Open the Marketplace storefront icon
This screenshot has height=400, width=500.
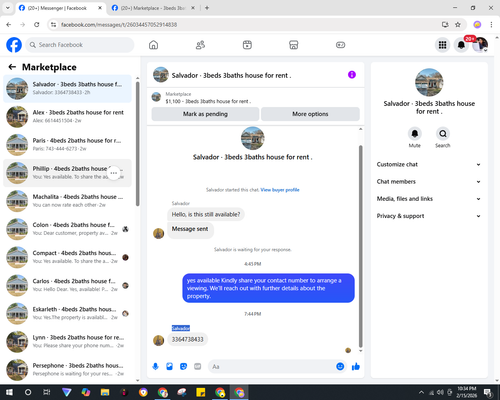click(x=294, y=45)
